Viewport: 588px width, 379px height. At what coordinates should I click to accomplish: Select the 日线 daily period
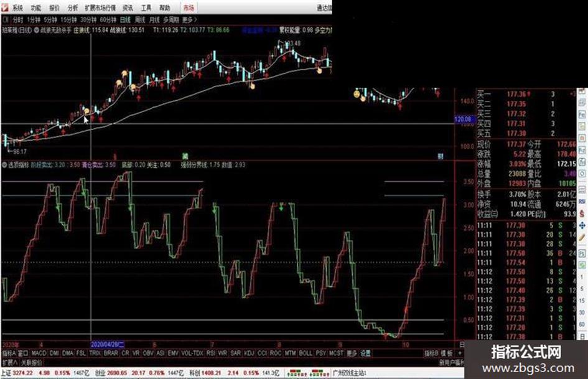(125, 19)
